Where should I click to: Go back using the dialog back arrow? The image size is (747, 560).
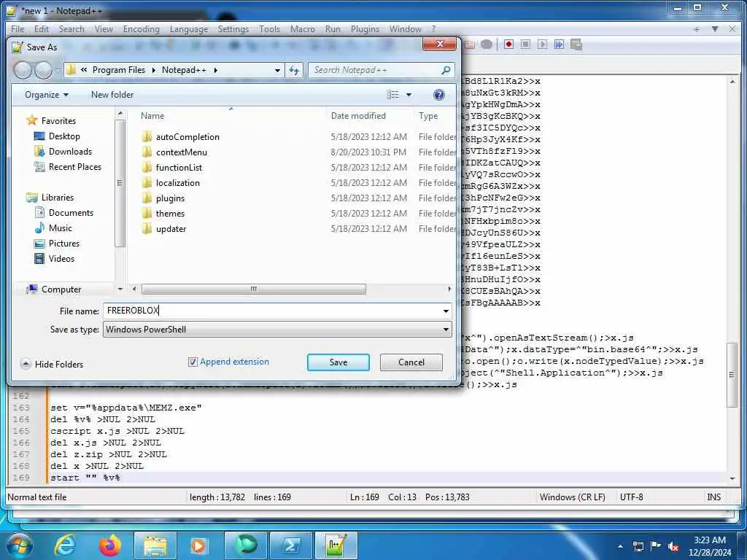[23, 70]
